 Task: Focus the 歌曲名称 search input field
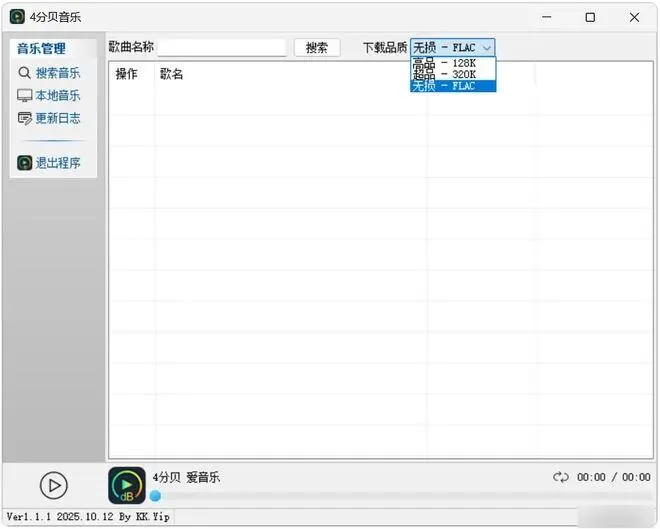[x=222, y=47]
